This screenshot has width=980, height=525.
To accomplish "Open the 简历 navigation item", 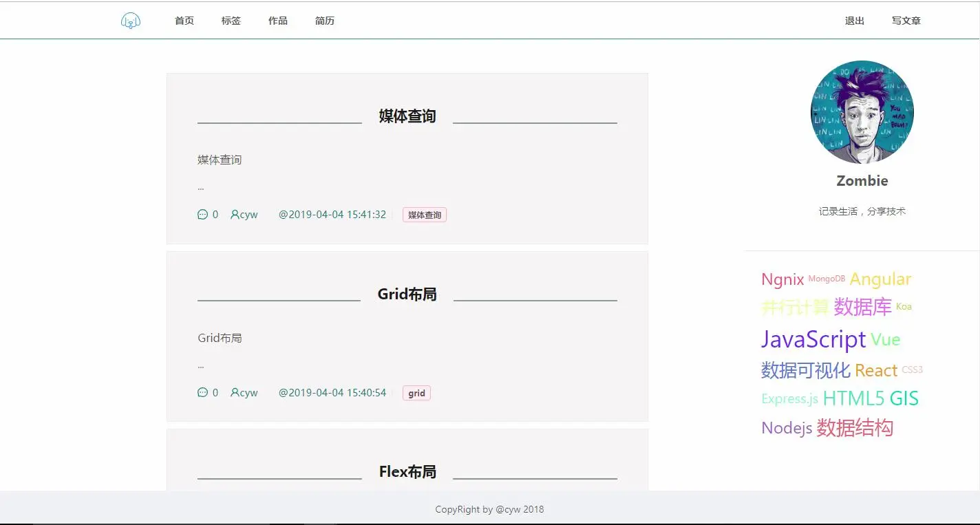I will (325, 21).
